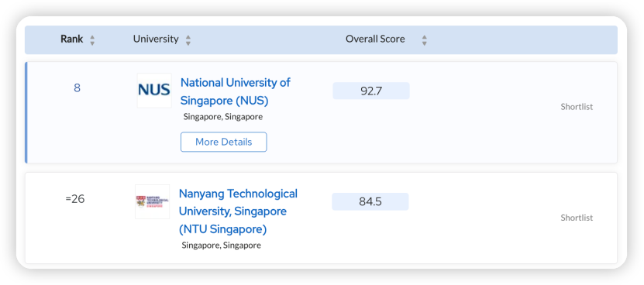Click the Overall Score column header

(375, 39)
